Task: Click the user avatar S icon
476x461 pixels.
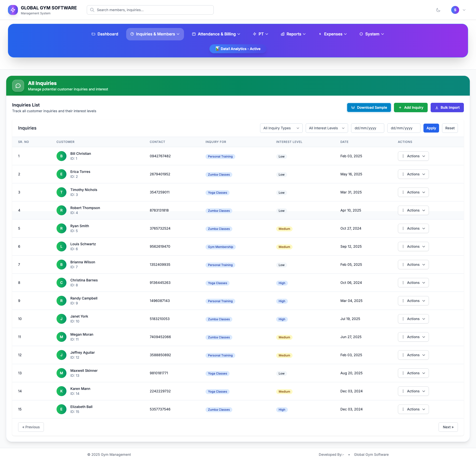Action: (455, 10)
